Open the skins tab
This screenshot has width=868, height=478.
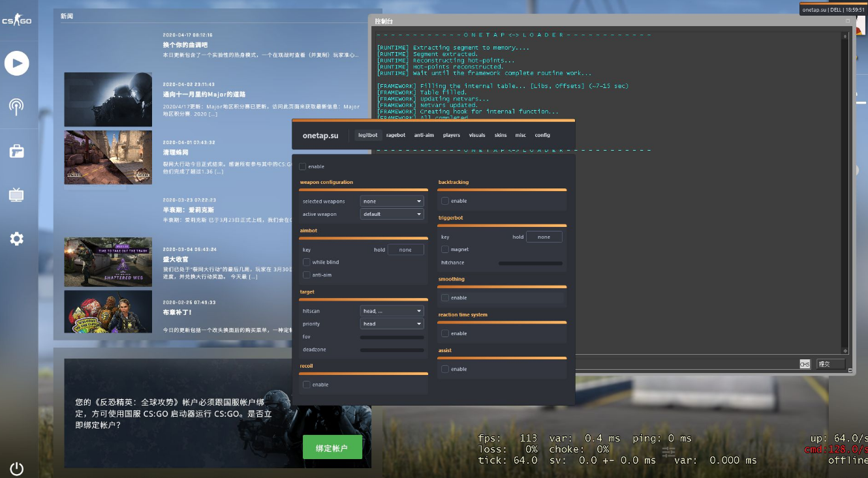(501, 135)
